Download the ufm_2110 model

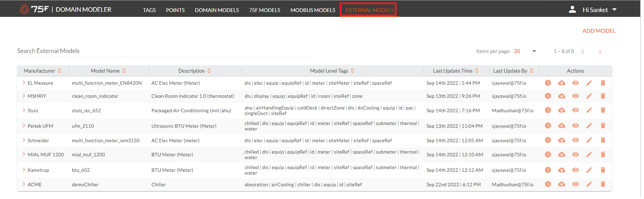(562, 126)
